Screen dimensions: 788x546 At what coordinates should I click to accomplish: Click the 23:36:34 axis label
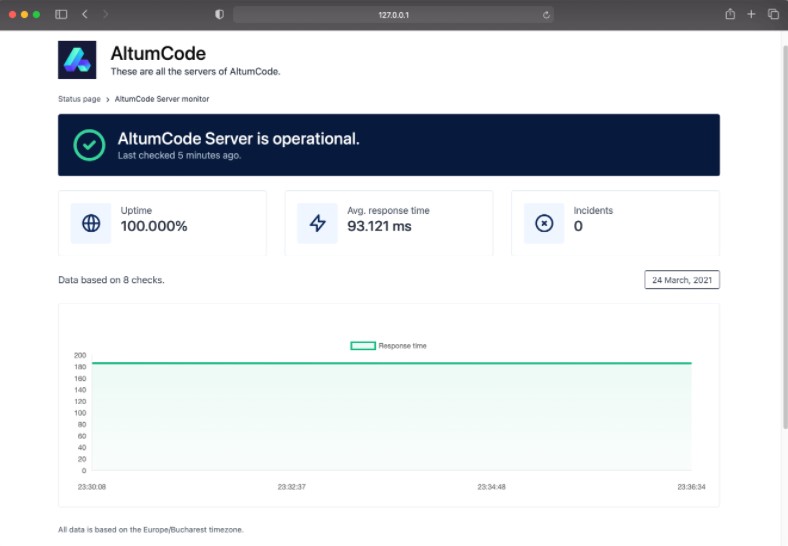pos(692,487)
